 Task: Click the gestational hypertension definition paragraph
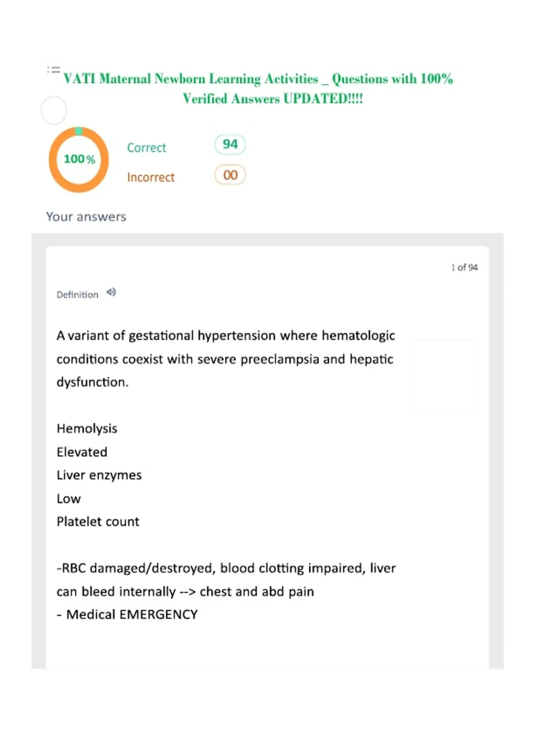point(226,359)
